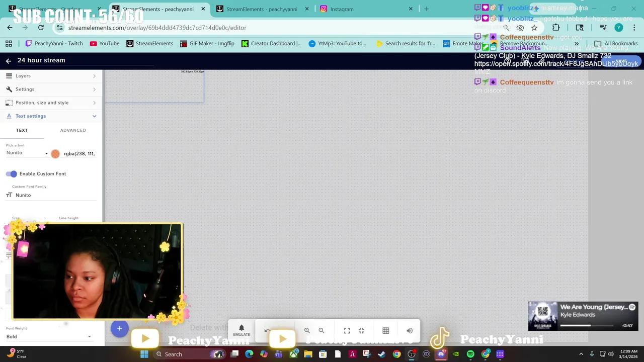Image resolution: width=644 pixels, height=362 pixels.
Task: Reload the browser page
Action: [x=41, y=28]
